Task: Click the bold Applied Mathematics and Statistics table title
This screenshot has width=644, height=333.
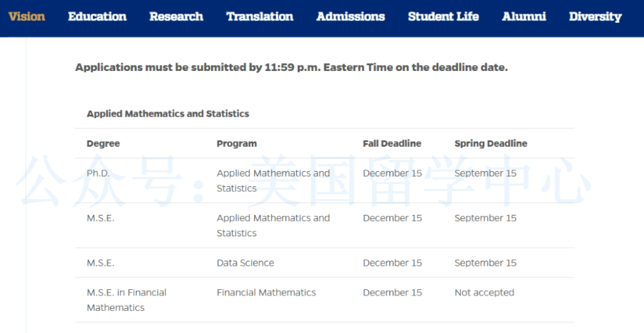Action: pyautogui.click(x=168, y=114)
